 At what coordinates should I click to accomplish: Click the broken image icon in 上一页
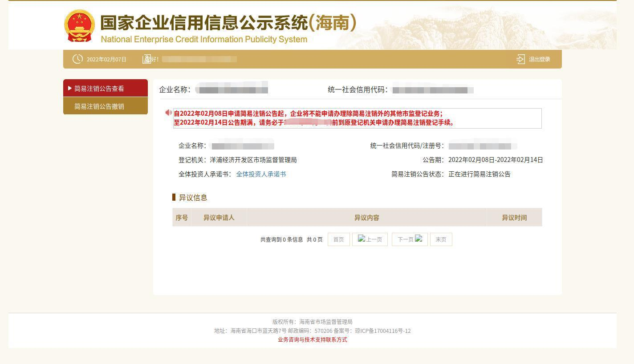click(x=362, y=239)
